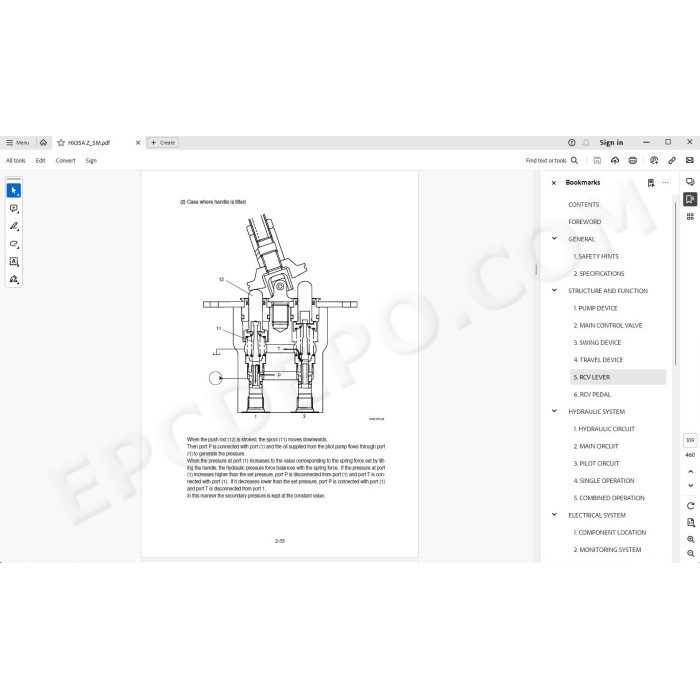Click the zoom in magnifier

click(x=690, y=539)
